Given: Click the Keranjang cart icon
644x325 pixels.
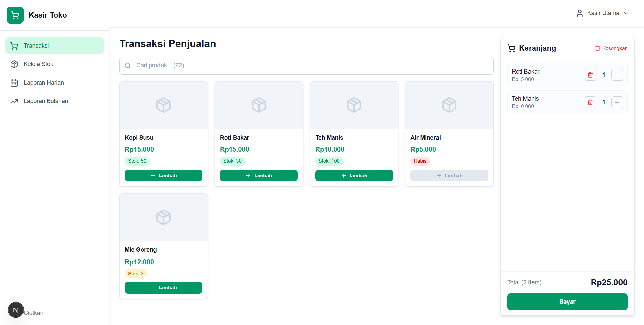Looking at the screenshot, I should click(511, 48).
